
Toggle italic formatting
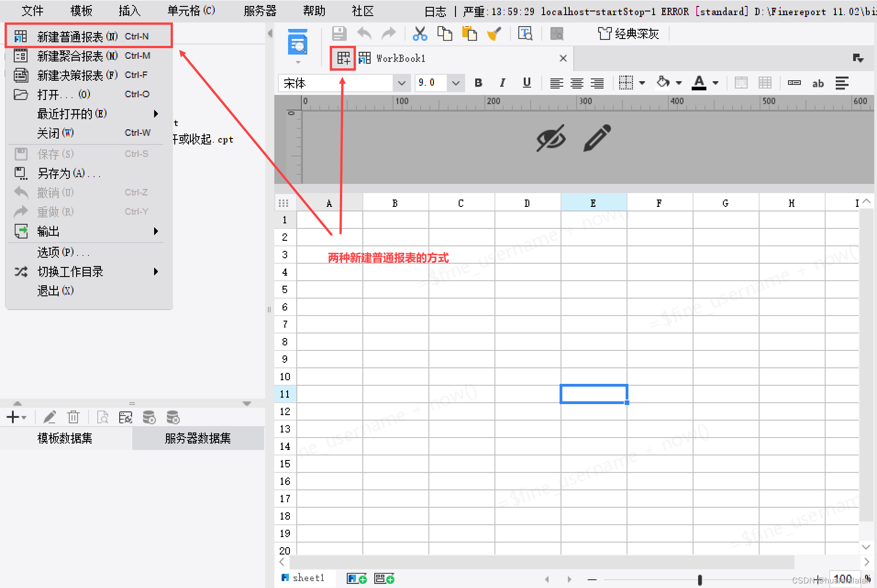pyautogui.click(x=503, y=83)
